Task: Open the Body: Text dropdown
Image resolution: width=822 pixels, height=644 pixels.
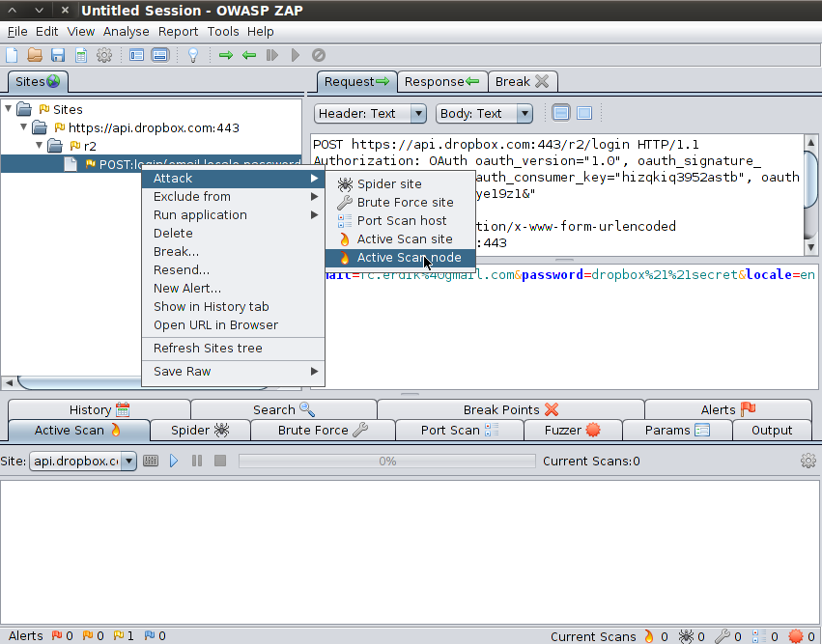Action: coord(484,113)
